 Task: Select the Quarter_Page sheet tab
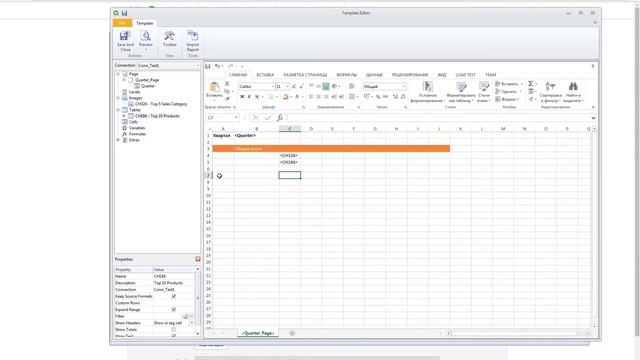(258, 333)
